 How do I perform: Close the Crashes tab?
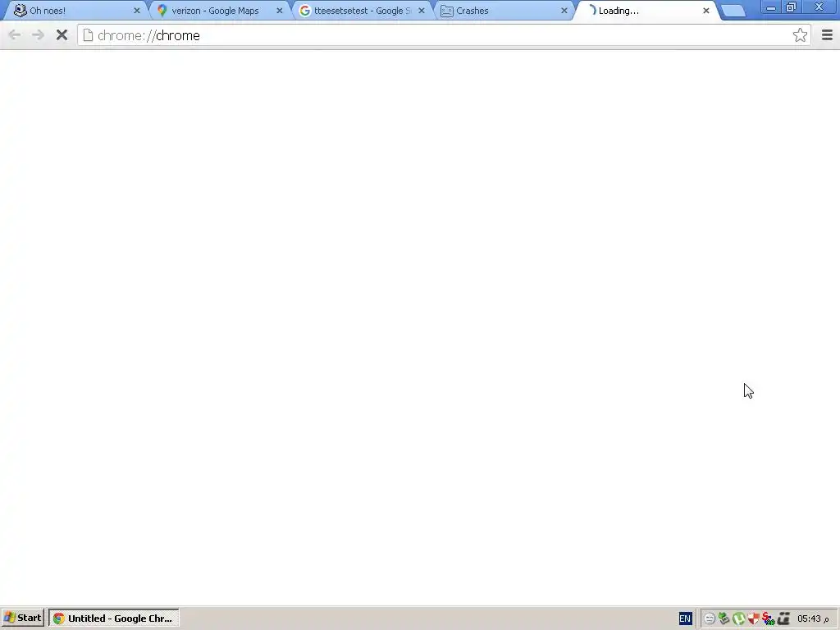click(564, 11)
